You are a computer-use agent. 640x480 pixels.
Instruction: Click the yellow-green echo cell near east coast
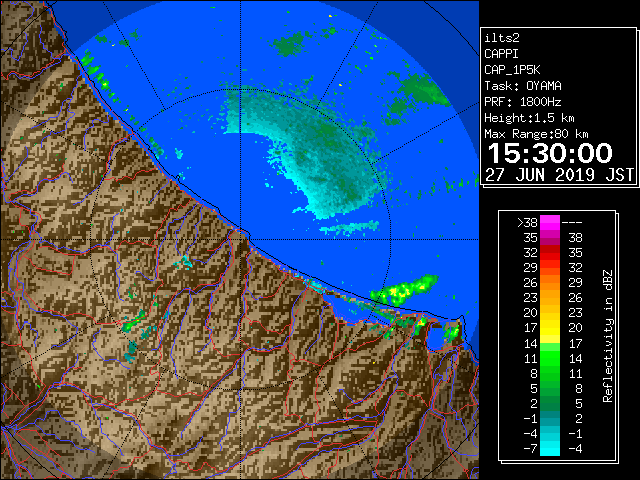point(404,290)
